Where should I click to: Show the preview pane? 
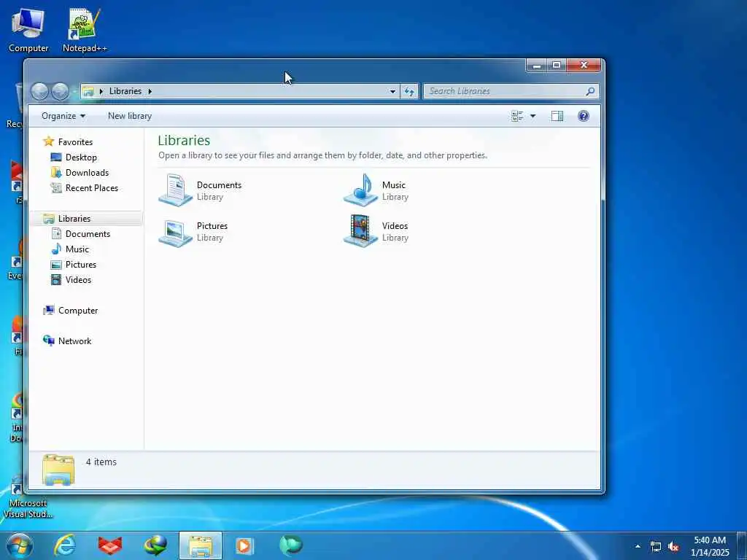point(557,116)
